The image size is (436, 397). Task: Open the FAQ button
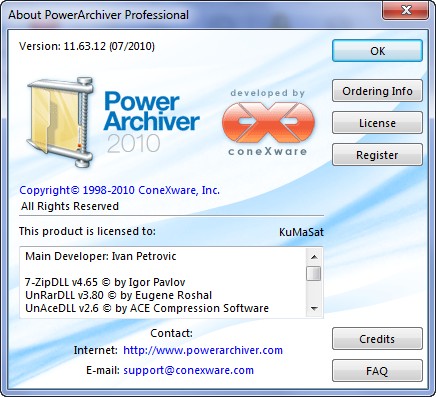pos(377,371)
